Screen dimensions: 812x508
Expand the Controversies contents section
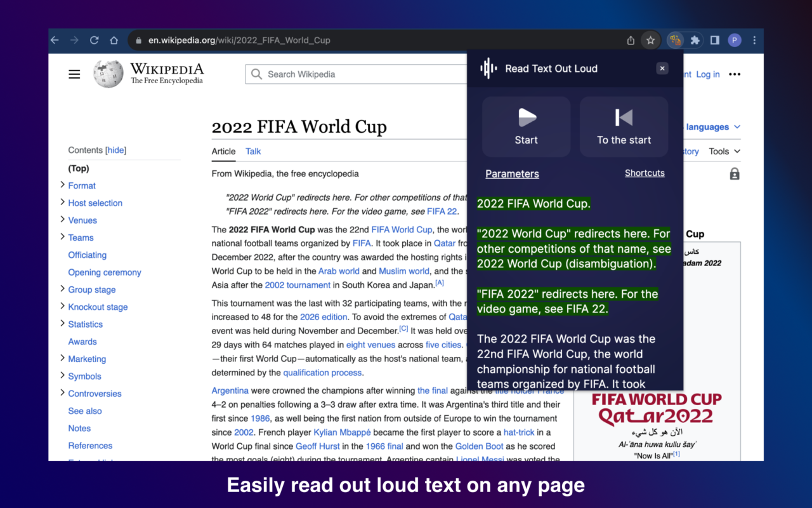(63, 393)
